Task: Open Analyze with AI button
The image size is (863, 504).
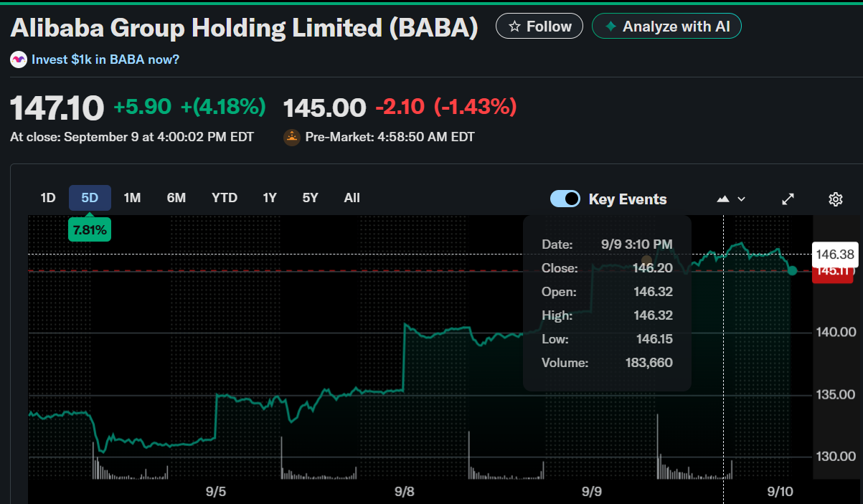Action: pyautogui.click(x=666, y=27)
